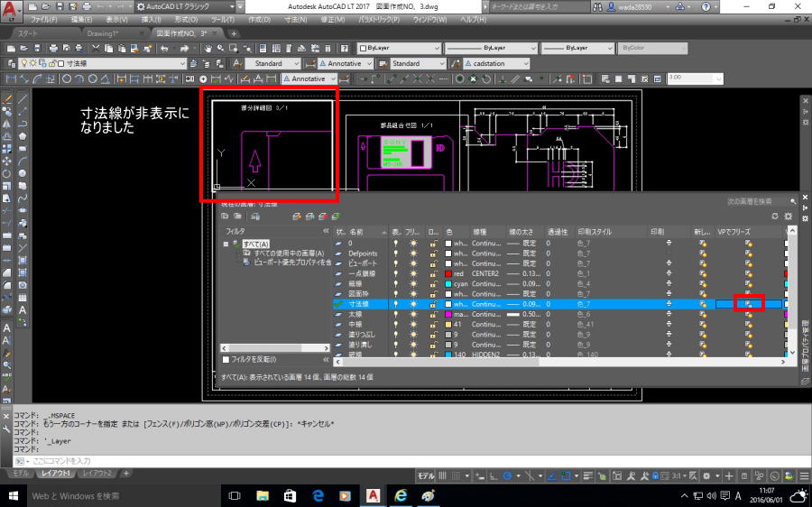Open the 修正(M) menu
Image resolution: width=812 pixels, height=507 pixels.
tap(332, 19)
